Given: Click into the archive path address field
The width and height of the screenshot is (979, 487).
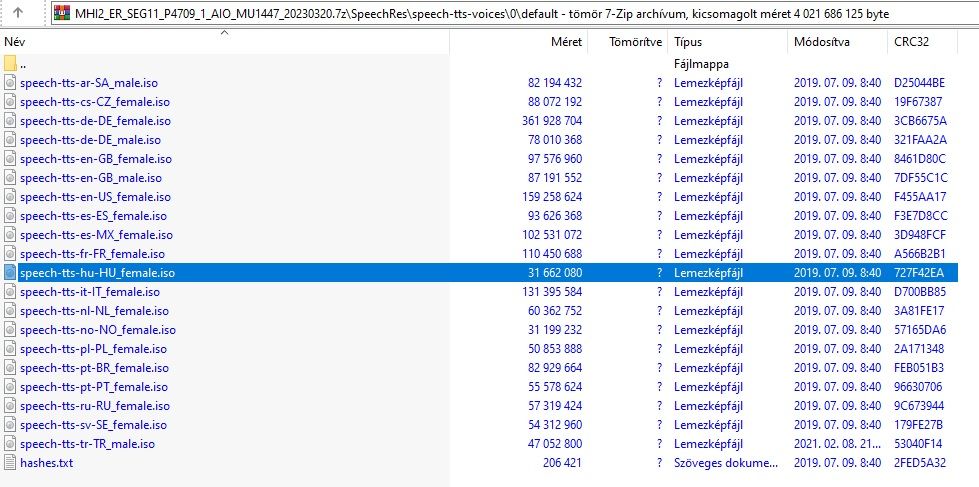Looking at the screenshot, I should coord(500,15).
